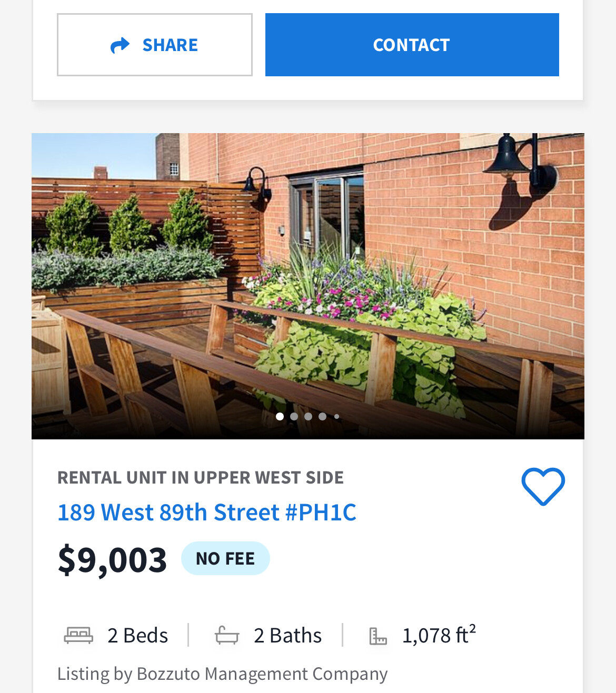Switch to the third carousel photo dot
Image resolution: width=616 pixels, height=693 pixels.
click(x=308, y=416)
